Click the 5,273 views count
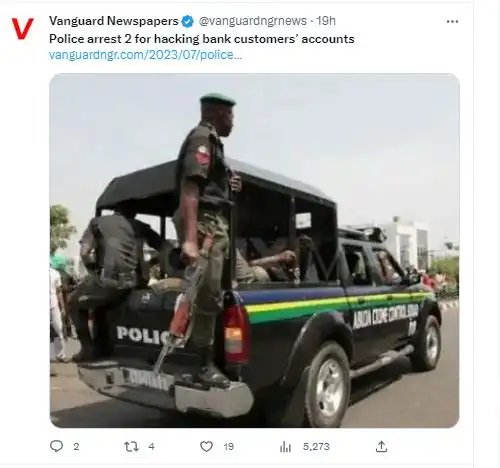Image resolution: width=500 pixels, height=468 pixels. point(316,447)
